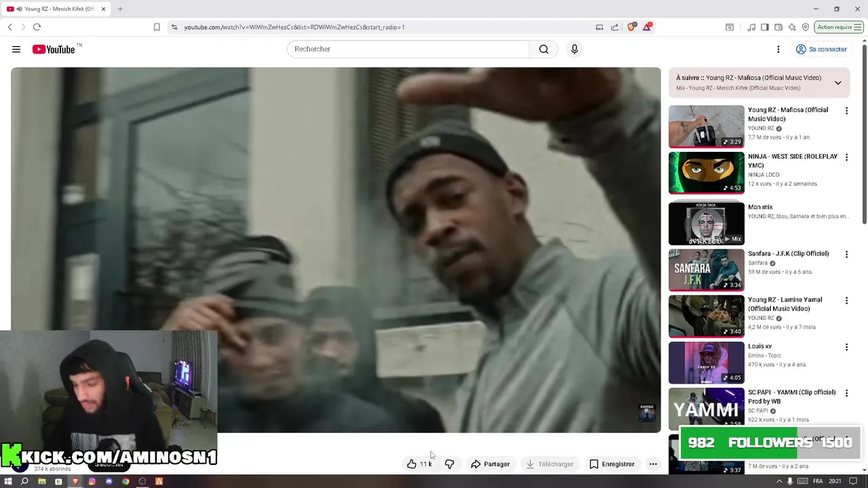Open more actions ellipsis below video
The width and height of the screenshot is (868, 488).
tap(653, 464)
